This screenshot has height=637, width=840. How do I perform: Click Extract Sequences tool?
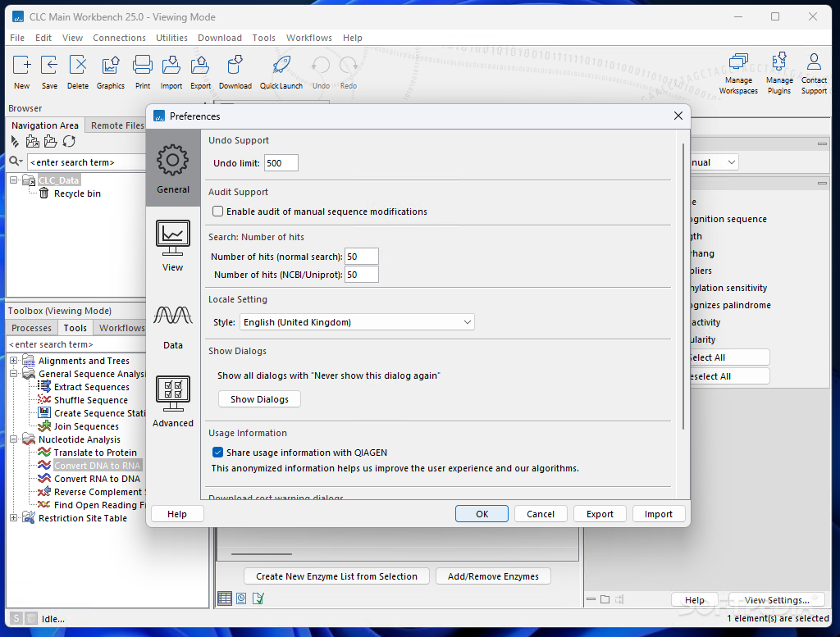[92, 387]
